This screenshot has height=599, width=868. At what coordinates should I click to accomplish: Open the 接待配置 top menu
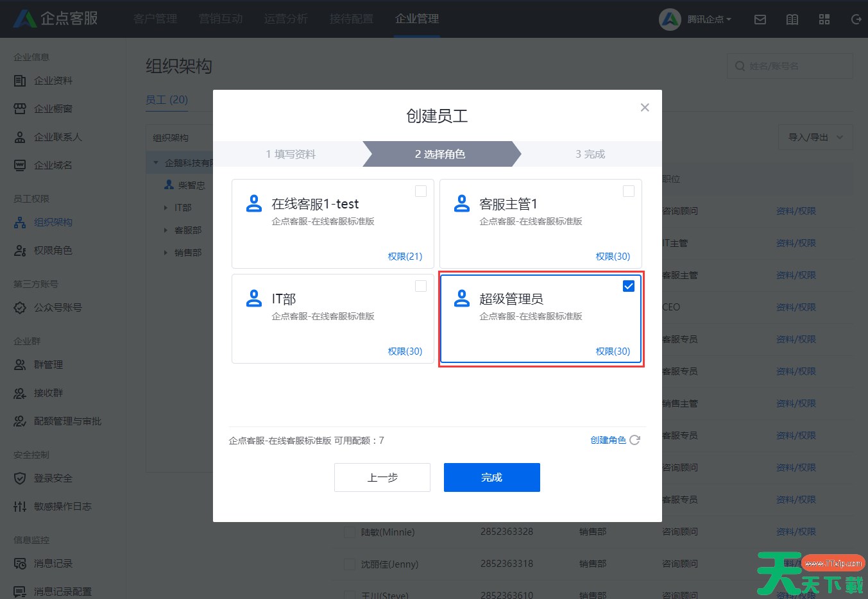[352, 19]
